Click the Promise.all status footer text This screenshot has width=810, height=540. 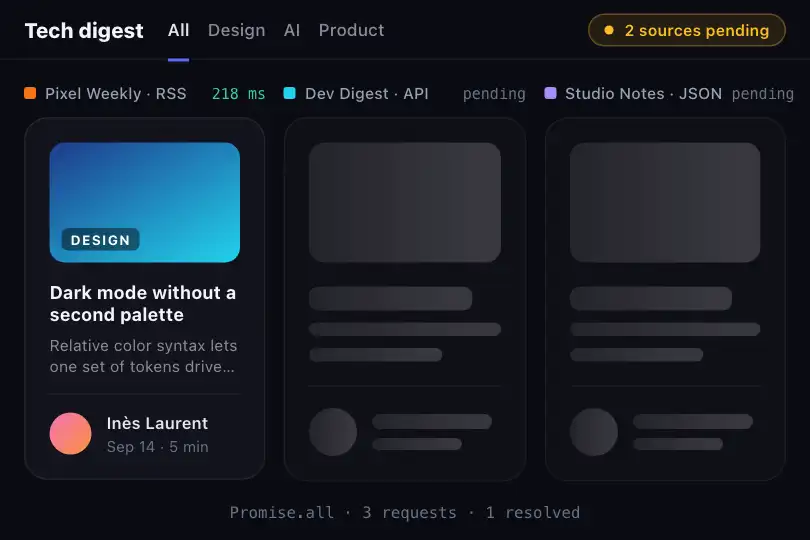(x=404, y=512)
